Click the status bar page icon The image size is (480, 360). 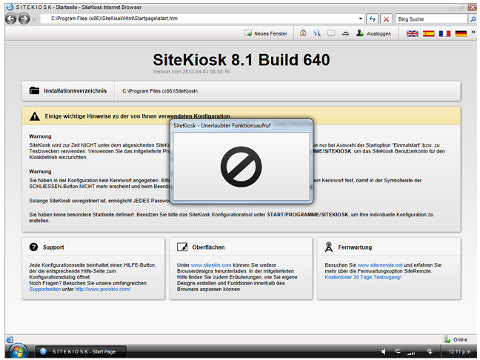click(9, 340)
